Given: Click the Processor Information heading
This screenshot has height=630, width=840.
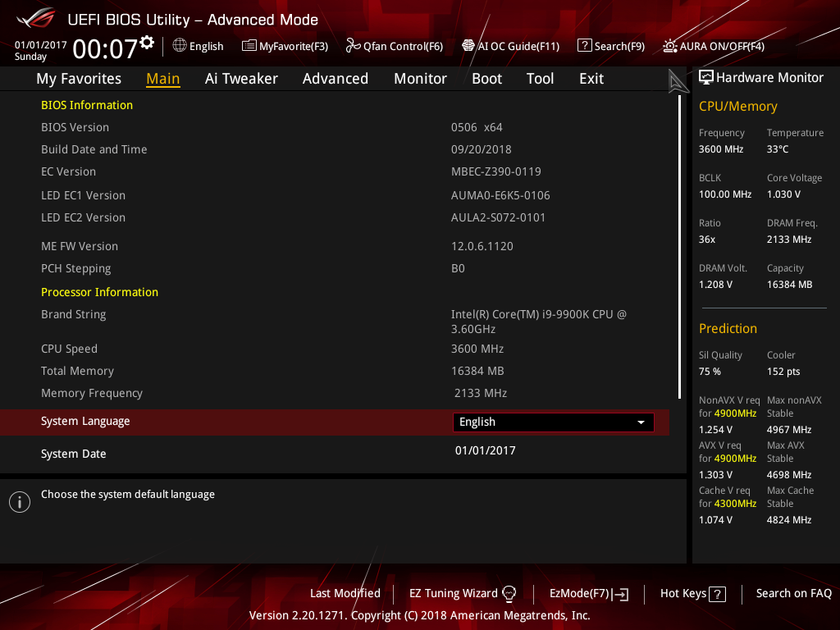Looking at the screenshot, I should click(99, 292).
